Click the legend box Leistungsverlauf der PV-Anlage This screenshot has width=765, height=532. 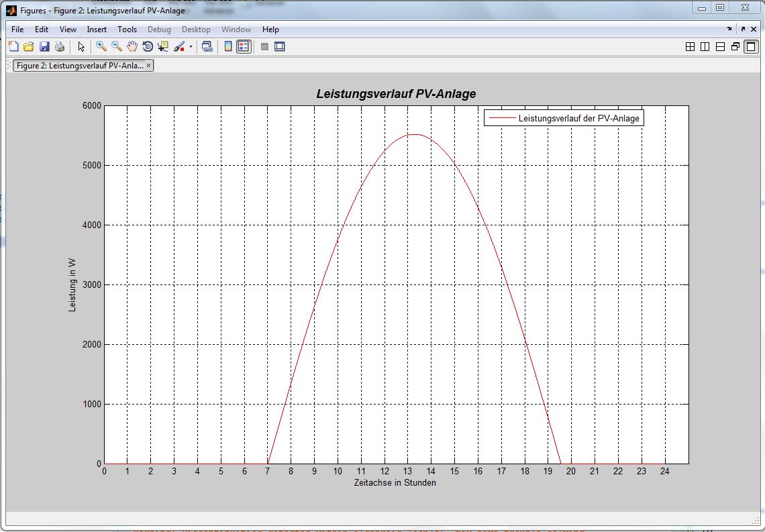(x=564, y=118)
